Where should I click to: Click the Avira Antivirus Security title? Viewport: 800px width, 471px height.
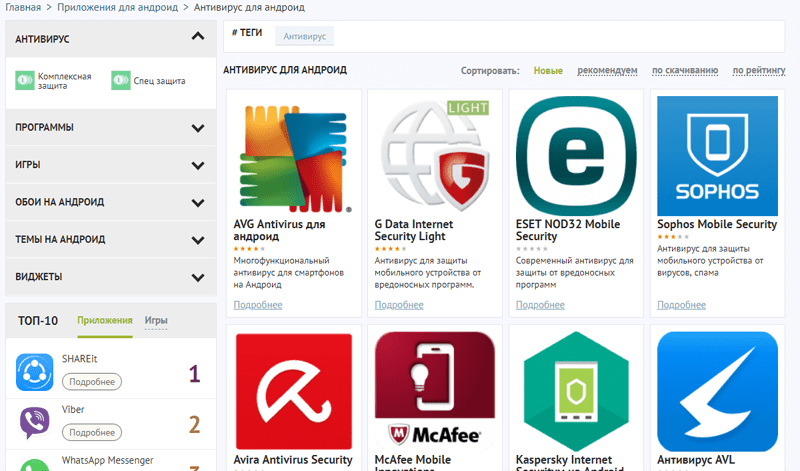pos(293,460)
